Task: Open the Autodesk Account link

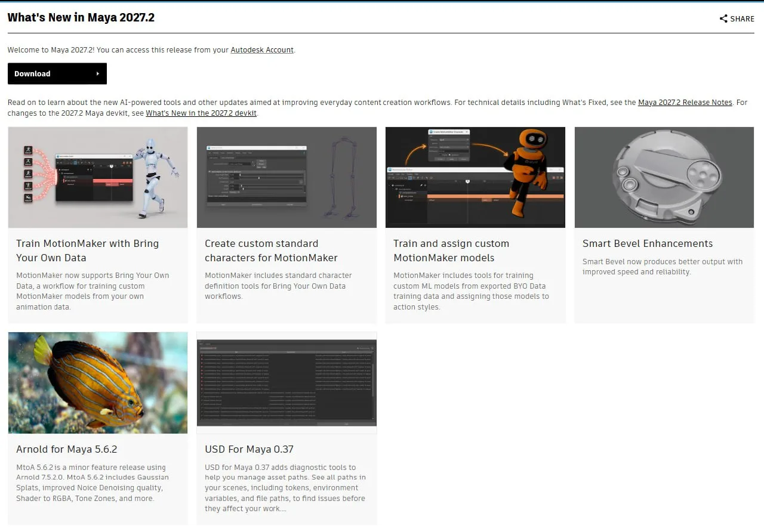Action: click(x=262, y=50)
